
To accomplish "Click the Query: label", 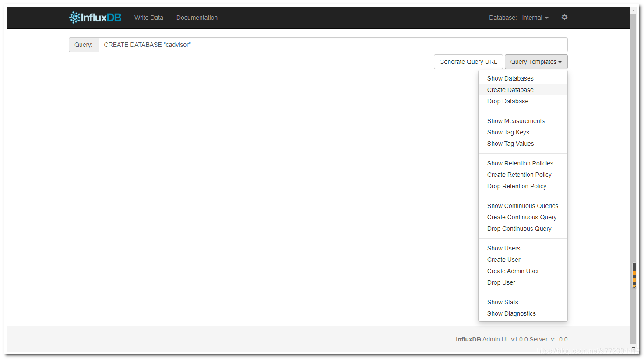I will (x=84, y=45).
